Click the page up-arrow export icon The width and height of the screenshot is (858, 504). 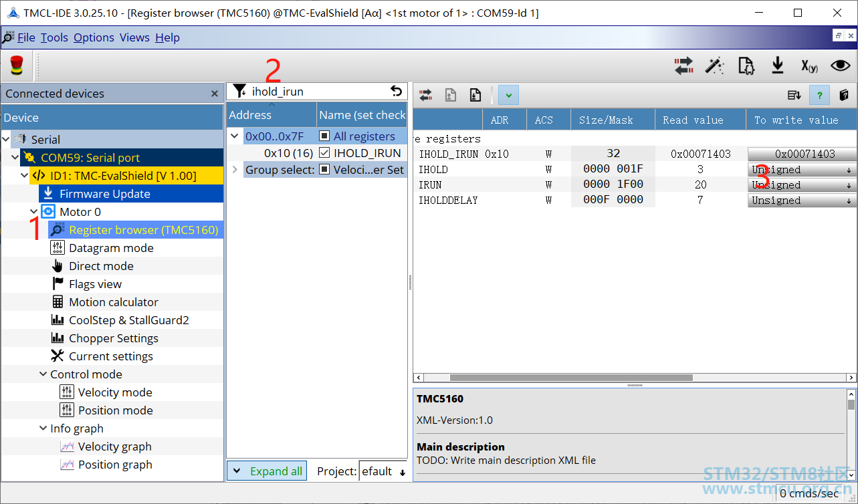coord(451,96)
